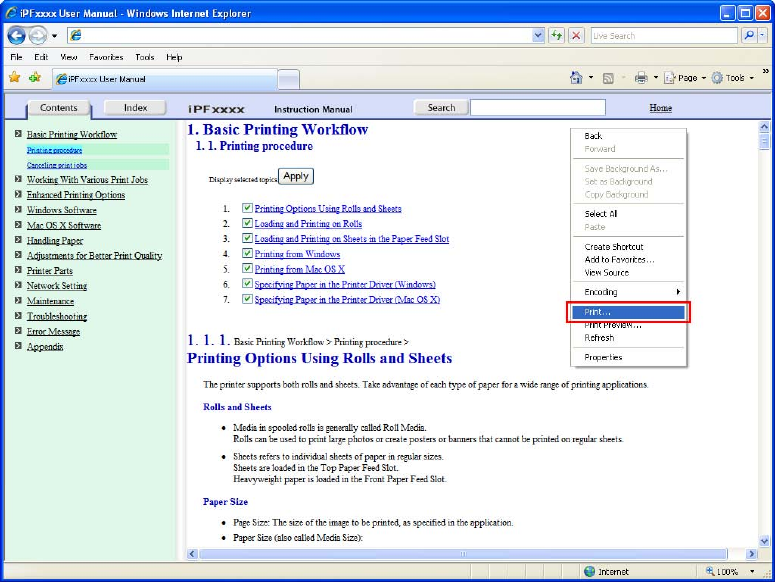The width and height of the screenshot is (775, 582).
Task: Toggle checkbox for Loading and Printing on Rolls
Action: point(247,224)
